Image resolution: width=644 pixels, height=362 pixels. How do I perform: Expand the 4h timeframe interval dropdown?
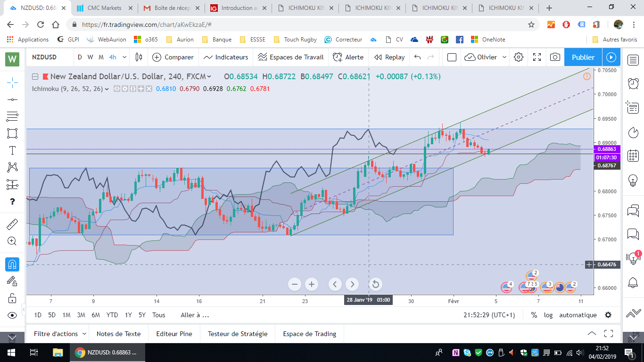click(124, 57)
